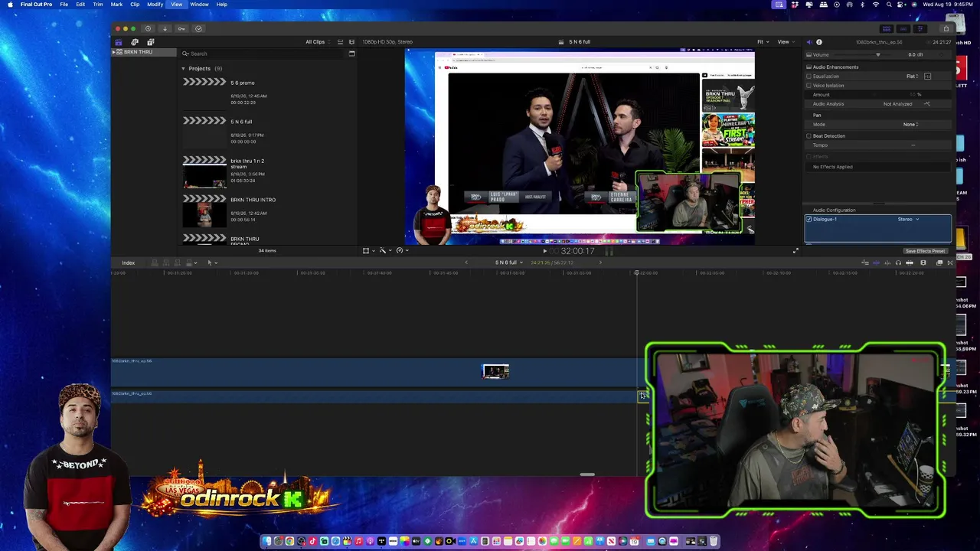
Task: Open the Equalization Flat preset dropdown
Action: click(x=913, y=77)
